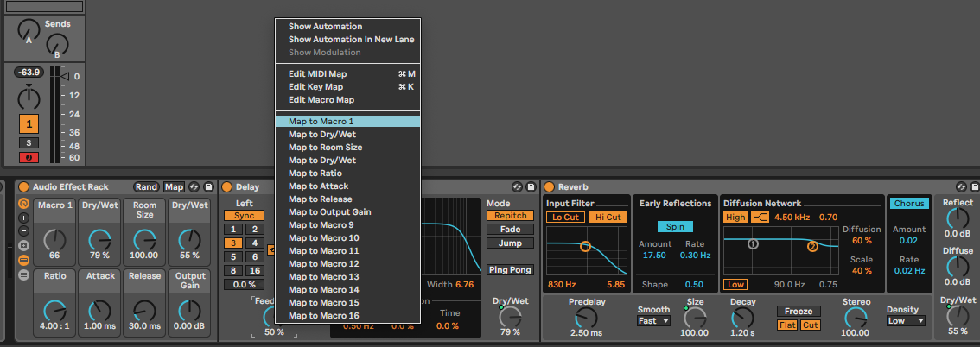This screenshot has width=980, height=347.
Task: Remove macro controls with minus icon
Action: click(23, 231)
